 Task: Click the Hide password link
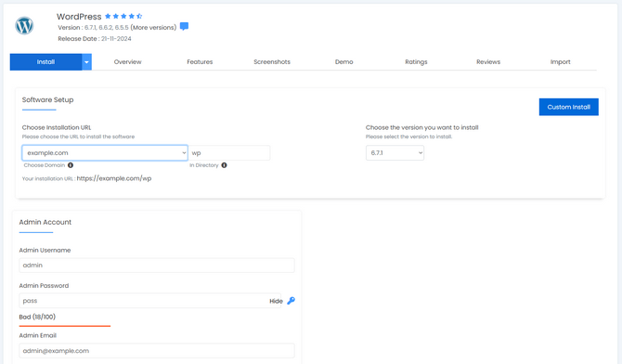pos(276,301)
